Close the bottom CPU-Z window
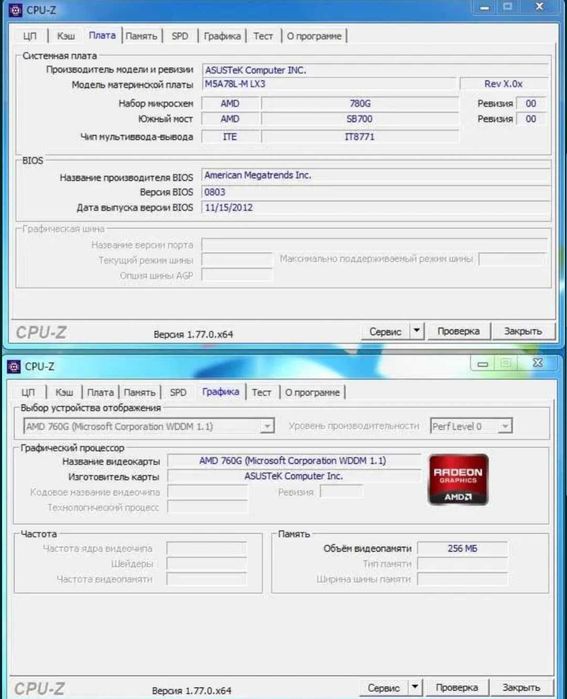567x699 pixels. [538, 363]
